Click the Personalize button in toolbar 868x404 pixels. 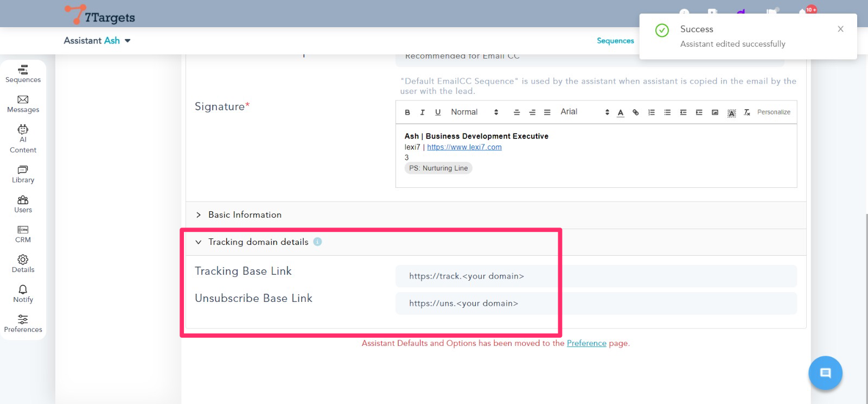tap(774, 112)
